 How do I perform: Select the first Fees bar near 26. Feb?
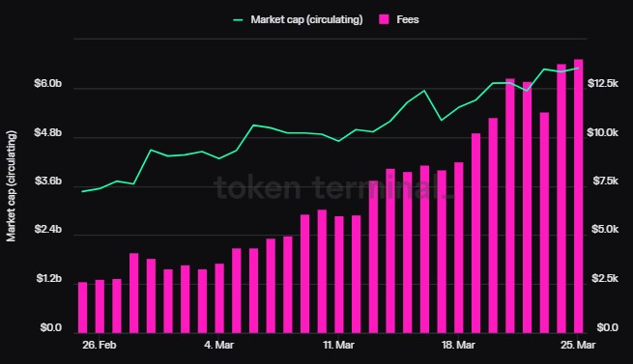pos(82,307)
